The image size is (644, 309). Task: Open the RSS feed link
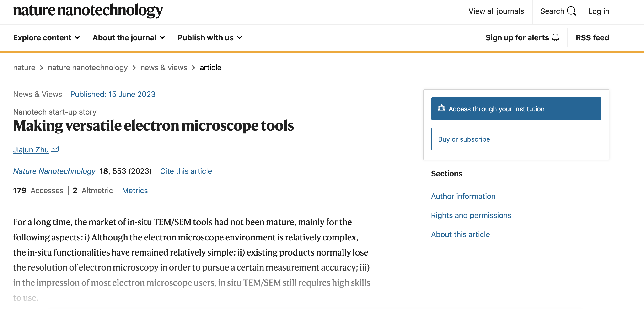pos(592,37)
